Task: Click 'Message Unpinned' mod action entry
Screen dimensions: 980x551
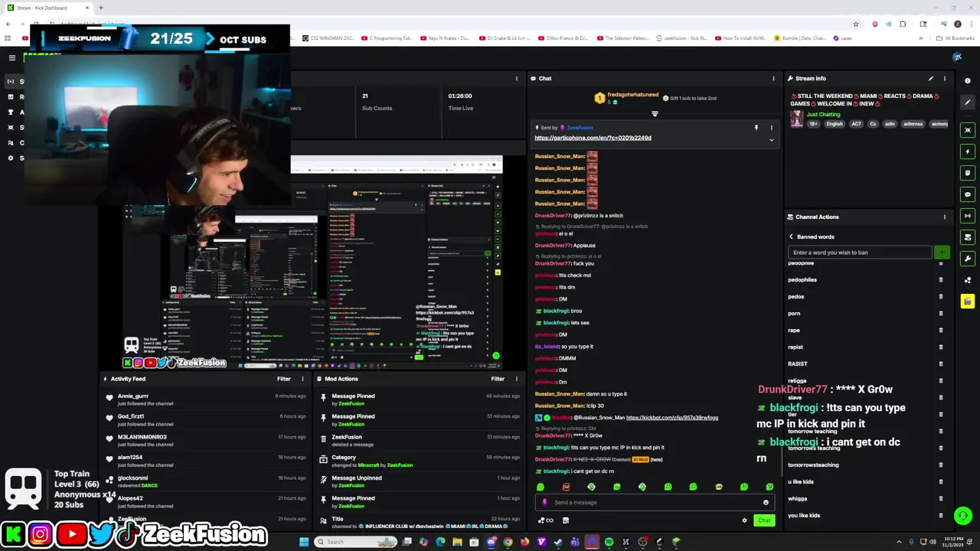Action: point(419,481)
